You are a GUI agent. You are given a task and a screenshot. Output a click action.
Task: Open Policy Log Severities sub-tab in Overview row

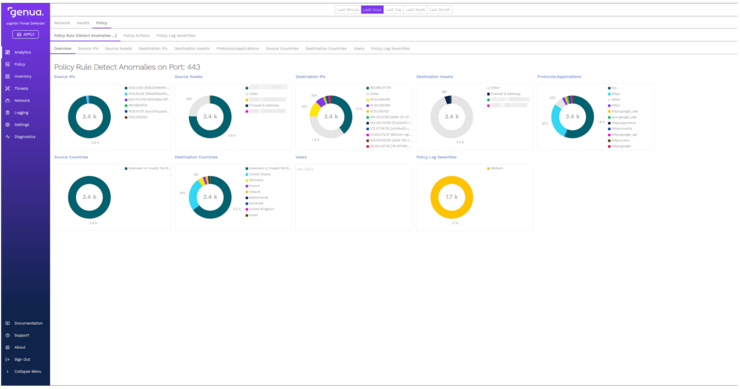(390, 49)
